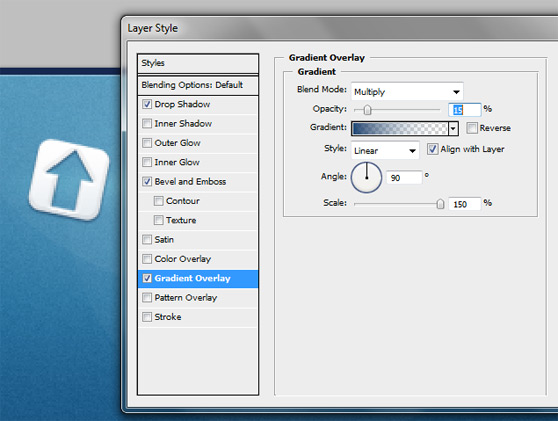
Task: Click the Scale slider handle
Action: click(x=440, y=204)
